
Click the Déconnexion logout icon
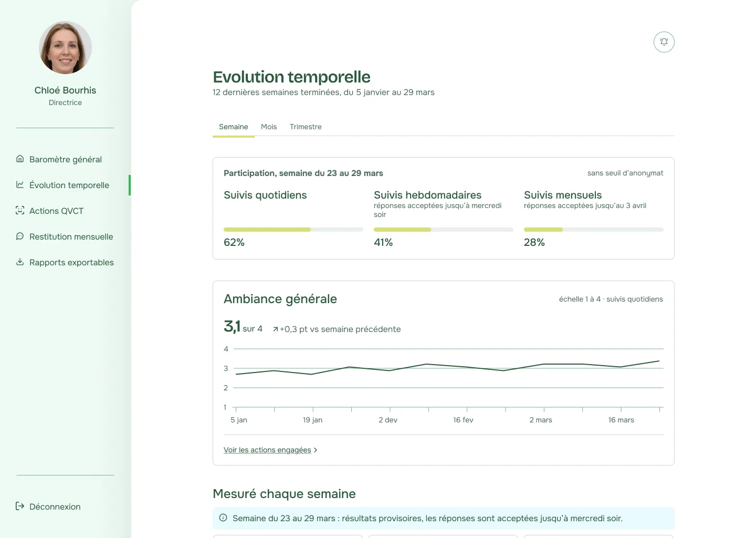(x=20, y=506)
